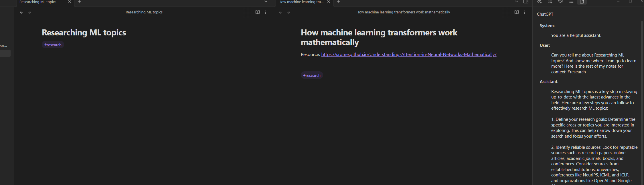The height and width of the screenshot is (185, 644).
Task: Expand tab list chevron in the right pane
Action: point(517,2)
